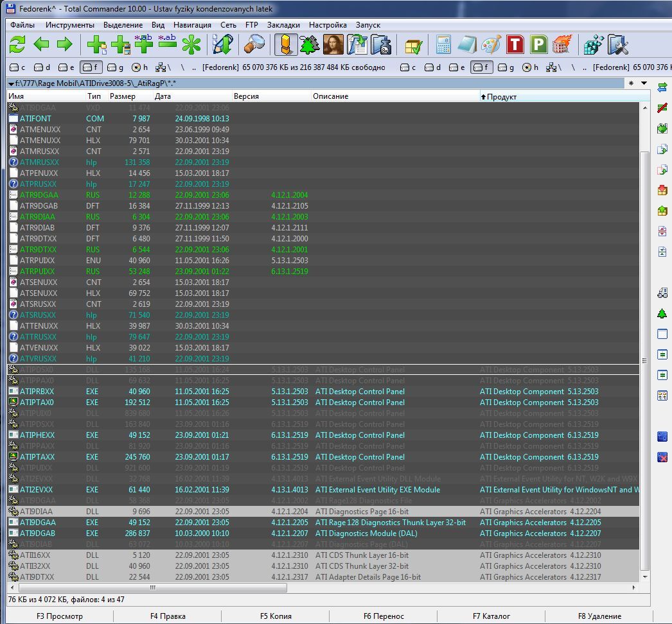
Task: Click the vertical scrollbar down arrow
Action: tap(644, 577)
